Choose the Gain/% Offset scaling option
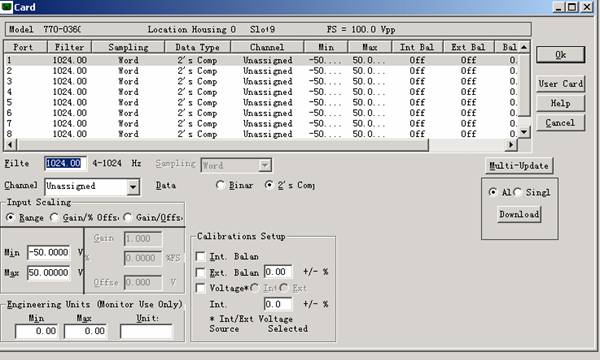Screen dimensions: 600x360 click(55, 217)
